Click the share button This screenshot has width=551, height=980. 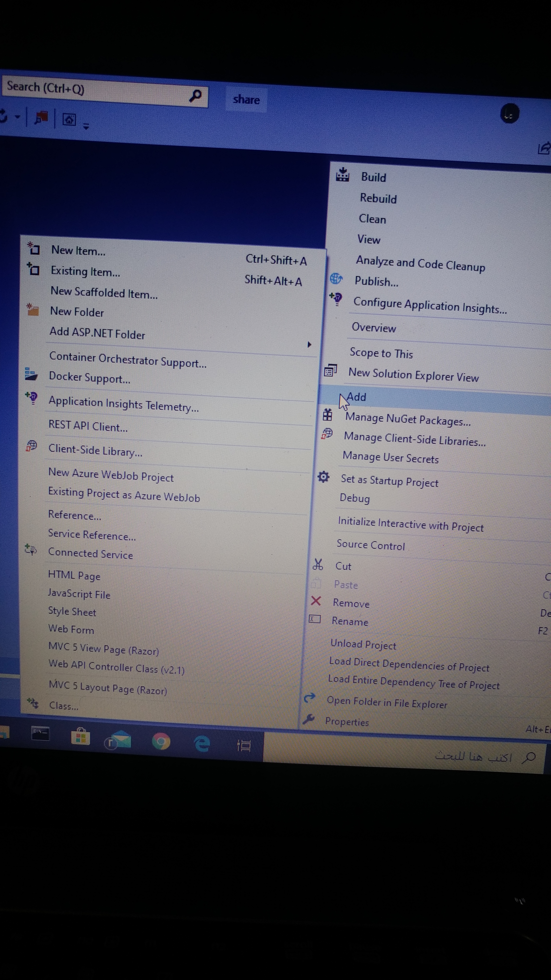coord(246,99)
